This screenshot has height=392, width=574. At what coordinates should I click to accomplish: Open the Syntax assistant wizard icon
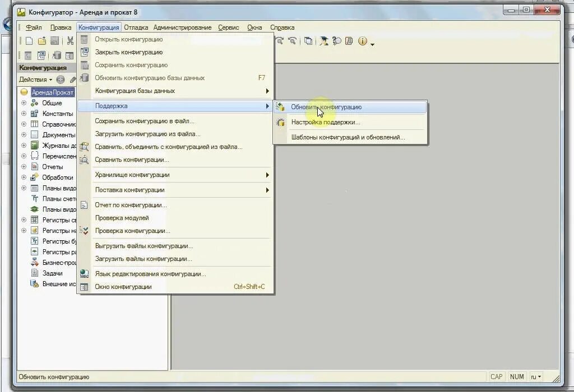(323, 41)
